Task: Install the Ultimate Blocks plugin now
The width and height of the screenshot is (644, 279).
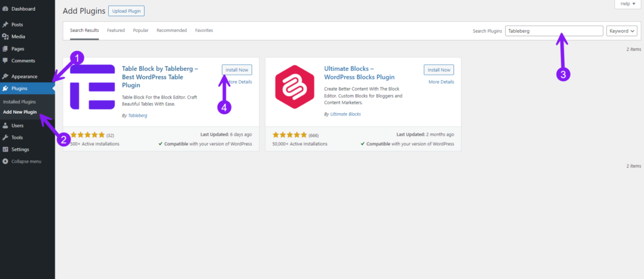Action: pos(439,70)
